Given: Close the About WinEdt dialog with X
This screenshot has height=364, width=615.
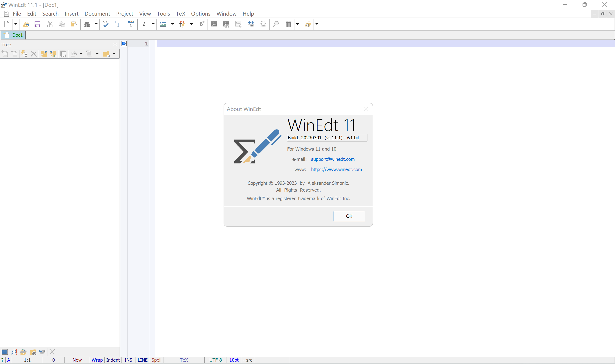Looking at the screenshot, I should pos(365,109).
